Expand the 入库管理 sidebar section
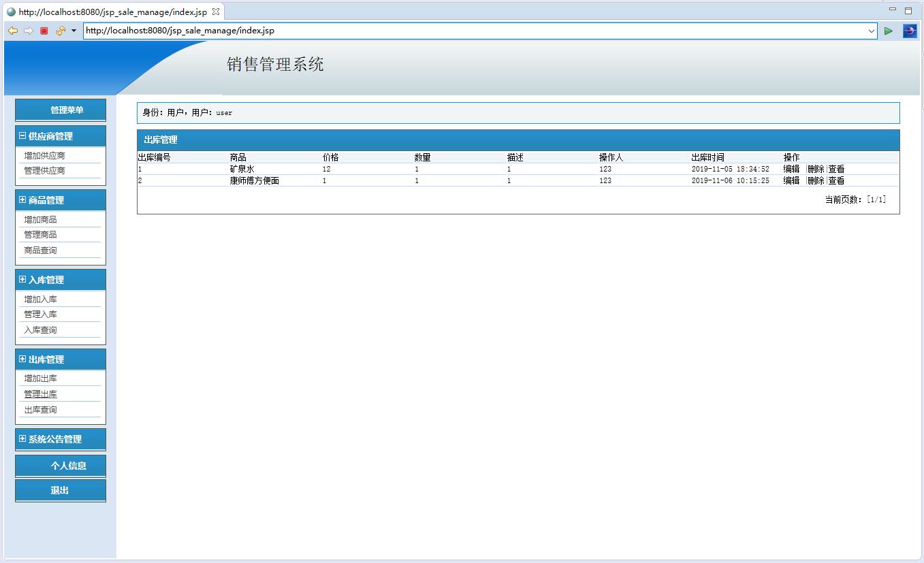 pos(21,279)
